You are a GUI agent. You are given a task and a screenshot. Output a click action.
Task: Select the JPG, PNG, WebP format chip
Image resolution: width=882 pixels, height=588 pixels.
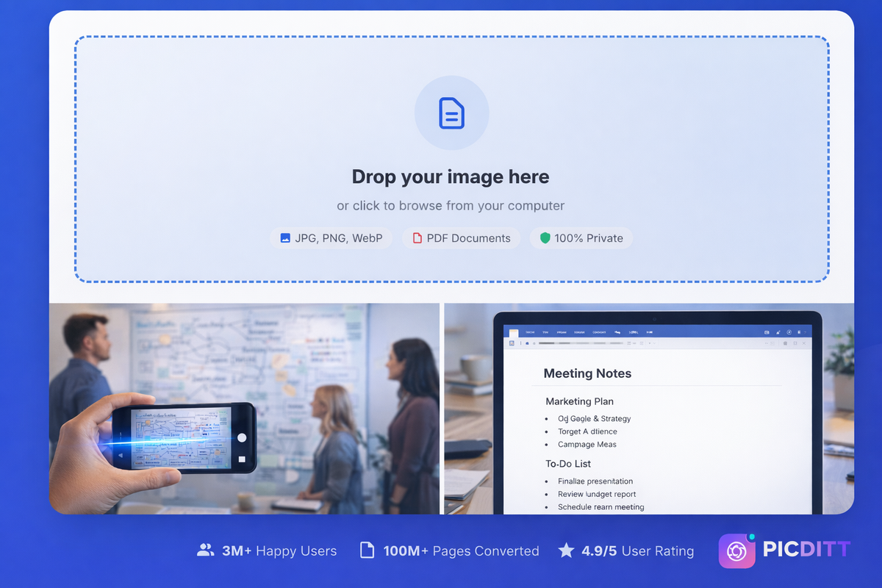click(x=331, y=238)
